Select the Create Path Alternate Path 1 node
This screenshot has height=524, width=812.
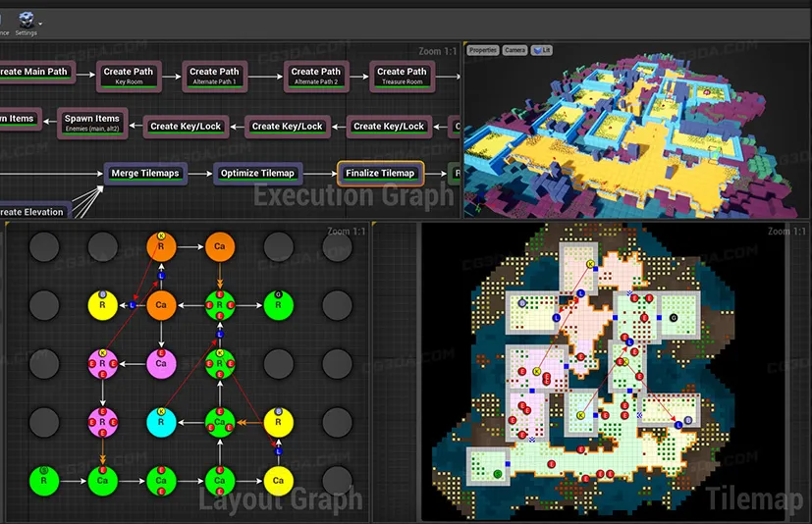(214, 77)
